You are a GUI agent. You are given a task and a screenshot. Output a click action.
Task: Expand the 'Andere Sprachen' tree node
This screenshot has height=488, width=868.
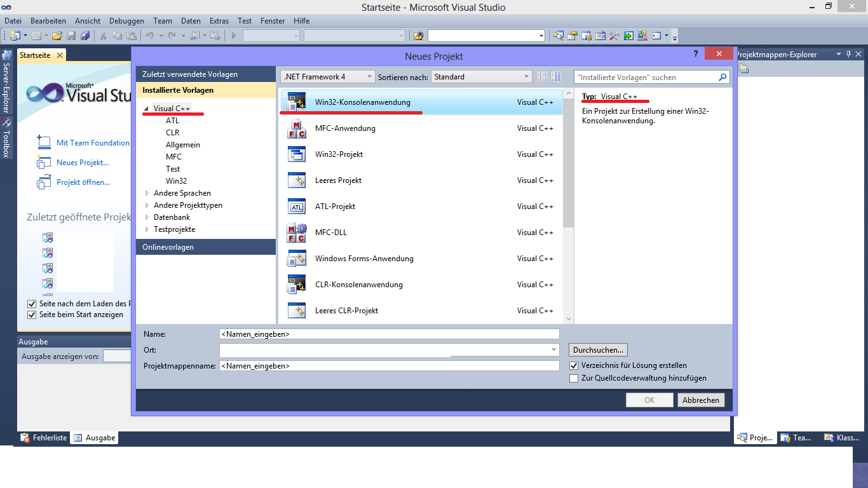click(147, 193)
